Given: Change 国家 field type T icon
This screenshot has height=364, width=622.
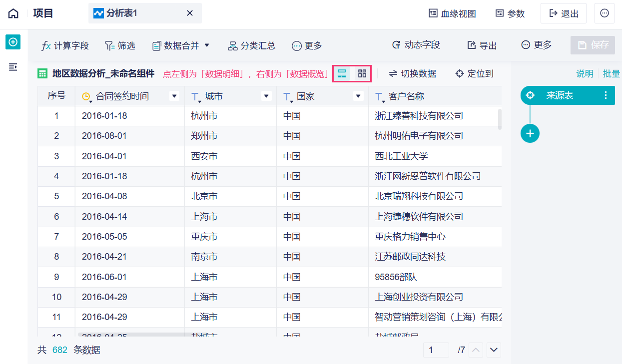Looking at the screenshot, I should (x=288, y=97).
